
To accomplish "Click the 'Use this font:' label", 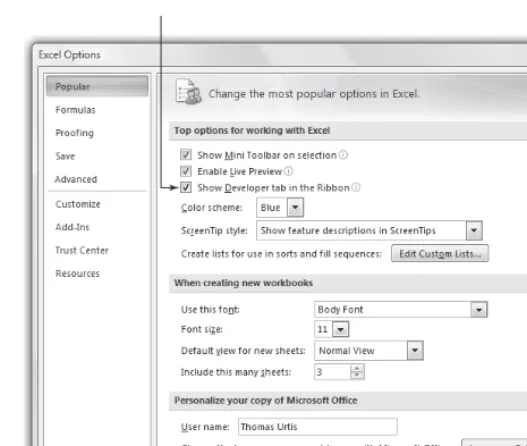I will (210, 310).
